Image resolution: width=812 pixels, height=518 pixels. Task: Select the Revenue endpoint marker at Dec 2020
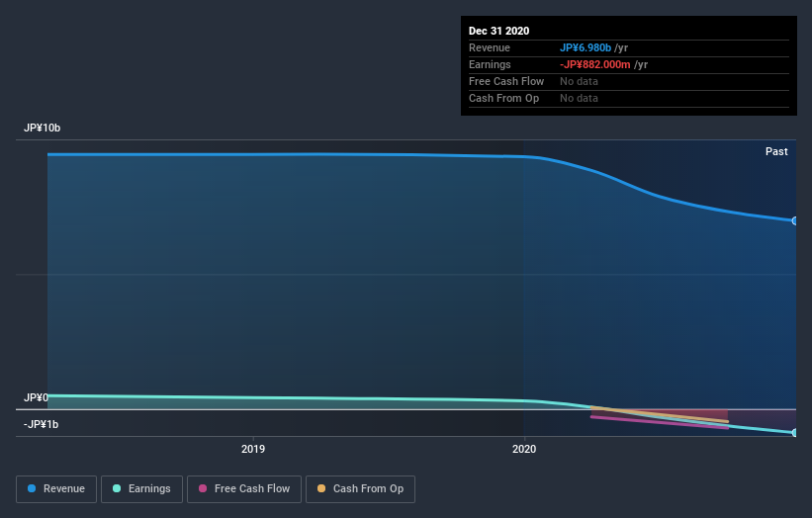pos(794,221)
